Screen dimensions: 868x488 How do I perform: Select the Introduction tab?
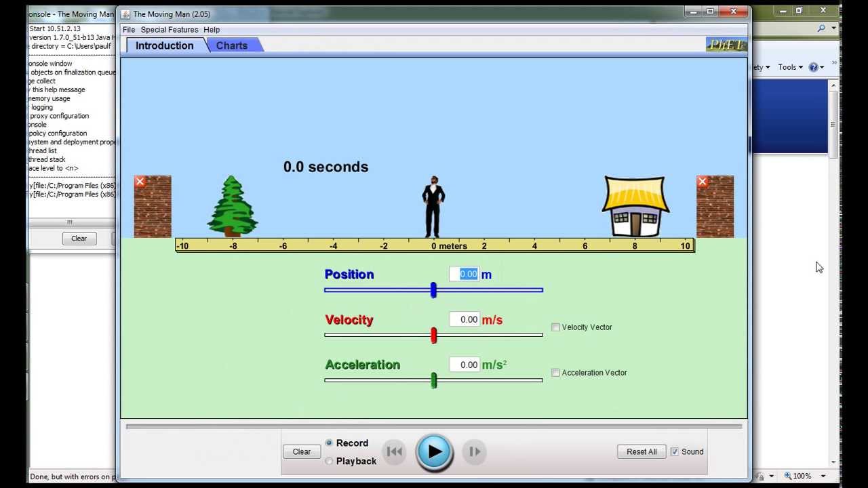(x=165, y=45)
